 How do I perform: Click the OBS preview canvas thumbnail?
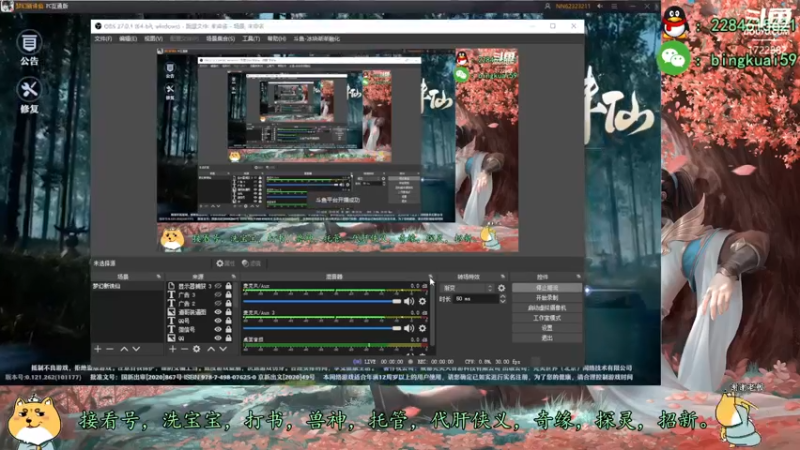pyautogui.click(x=338, y=150)
